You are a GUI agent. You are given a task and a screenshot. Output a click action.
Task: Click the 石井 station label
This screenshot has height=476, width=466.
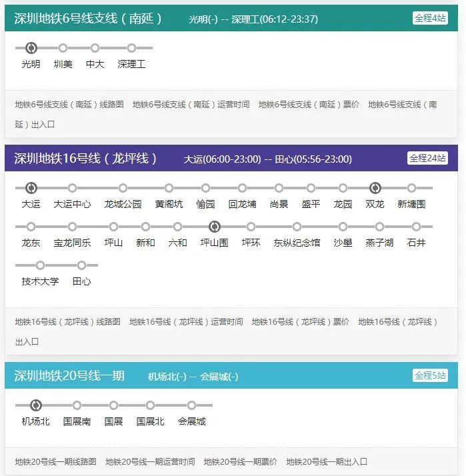pos(416,243)
